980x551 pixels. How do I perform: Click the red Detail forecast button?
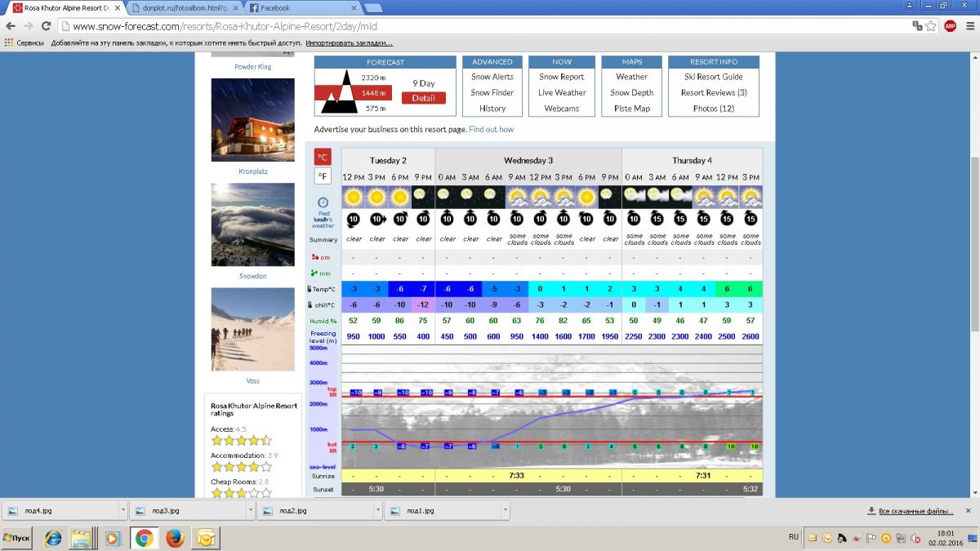coord(424,98)
